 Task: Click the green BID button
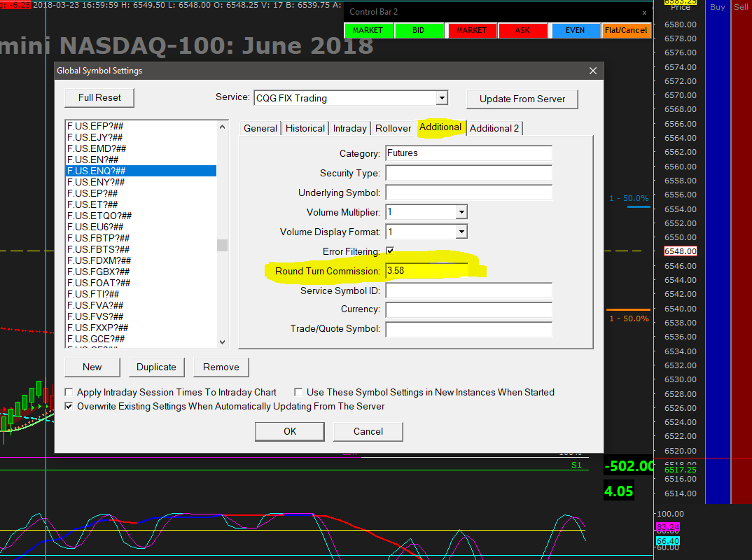click(x=419, y=31)
